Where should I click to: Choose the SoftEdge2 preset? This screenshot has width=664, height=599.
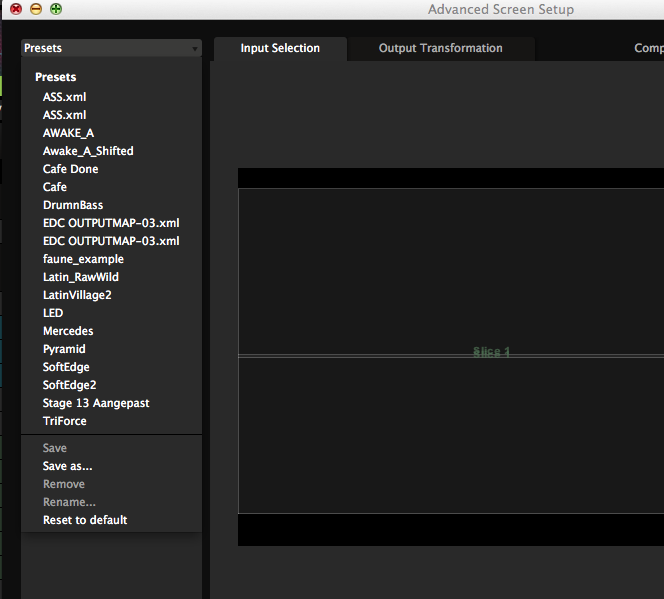tap(70, 385)
